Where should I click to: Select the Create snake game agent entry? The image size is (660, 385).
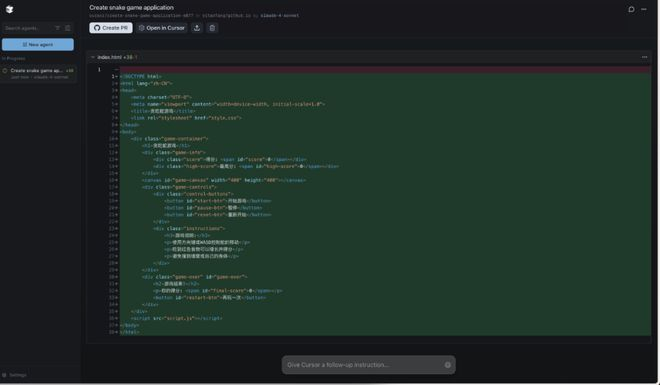pyautogui.click(x=38, y=73)
